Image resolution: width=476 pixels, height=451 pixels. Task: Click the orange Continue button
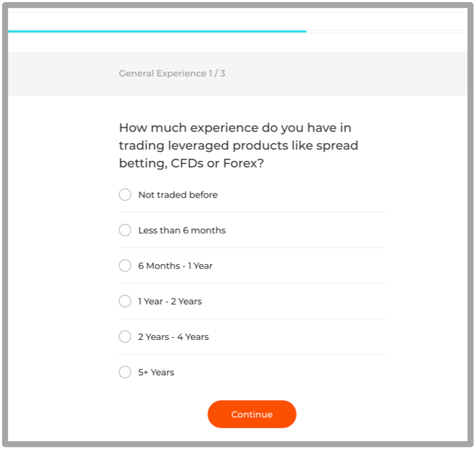pyautogui.click(x=252, y=414)
